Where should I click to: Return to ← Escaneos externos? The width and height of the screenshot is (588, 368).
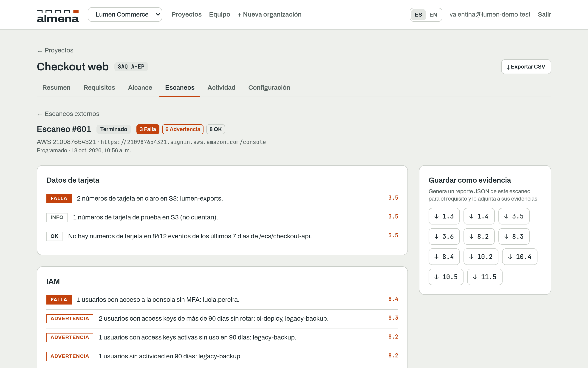[x=68, y=114]
